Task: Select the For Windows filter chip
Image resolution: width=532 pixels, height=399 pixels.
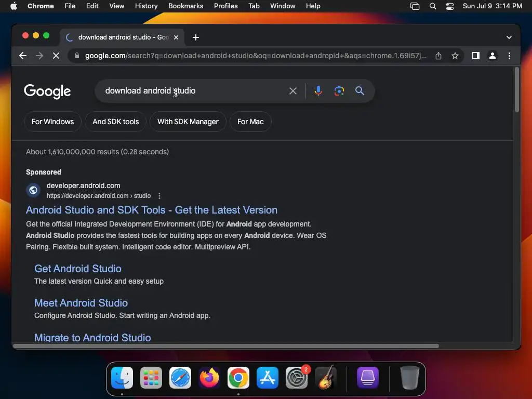Action: tap(52, 122)
